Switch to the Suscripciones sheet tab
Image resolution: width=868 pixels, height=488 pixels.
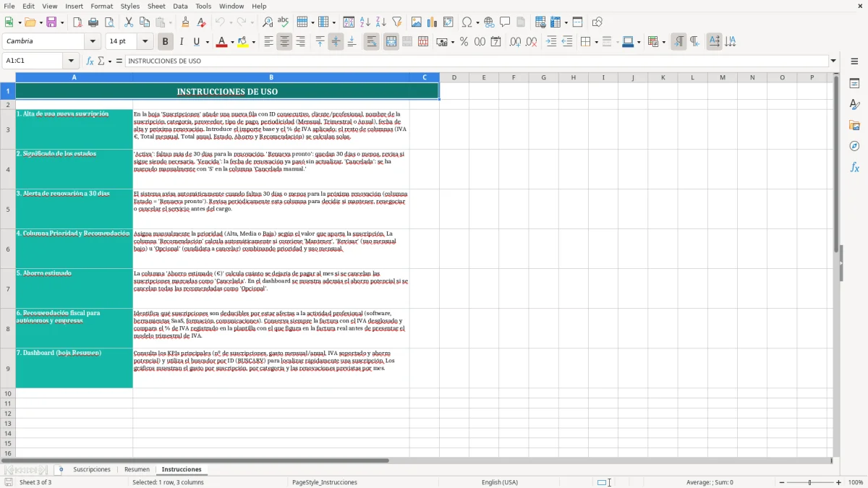92,470
